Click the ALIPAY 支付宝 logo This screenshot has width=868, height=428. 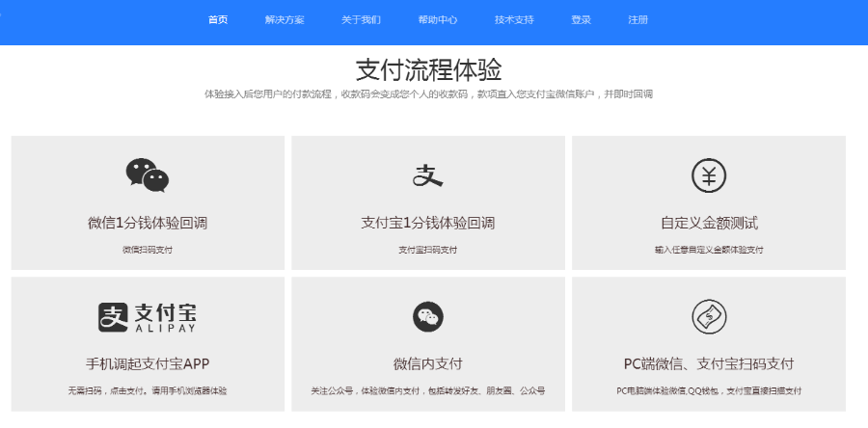pos(148,317)
